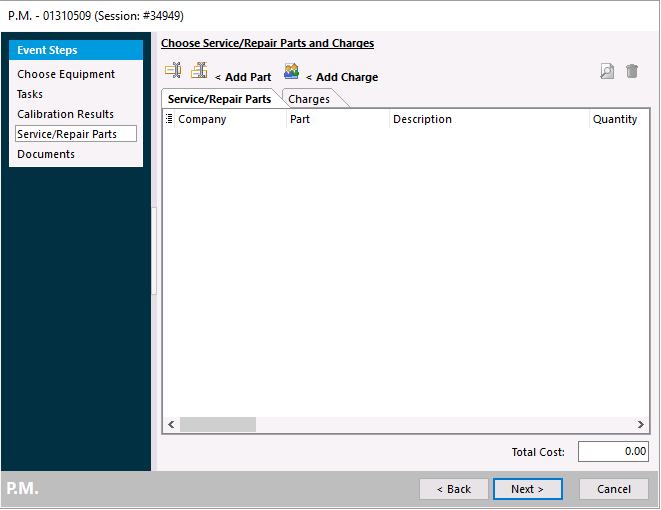661x510 pixels.
Task: Click the view details document icon
Action: click(607, 71)
